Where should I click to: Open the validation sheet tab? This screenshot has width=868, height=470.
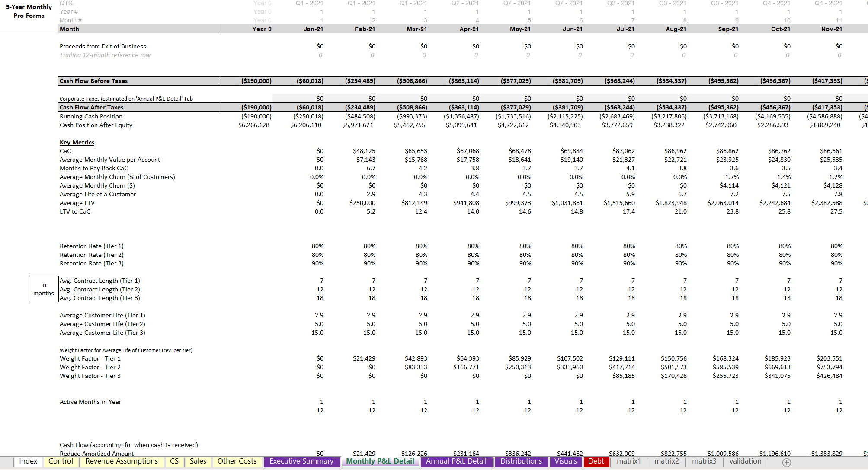click(745, 461)
